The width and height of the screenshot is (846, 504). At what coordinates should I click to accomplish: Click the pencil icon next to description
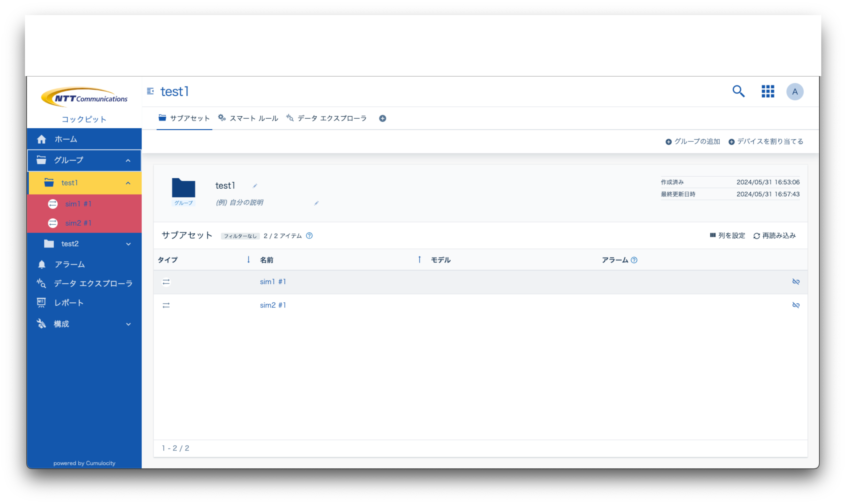coord(316,203)
